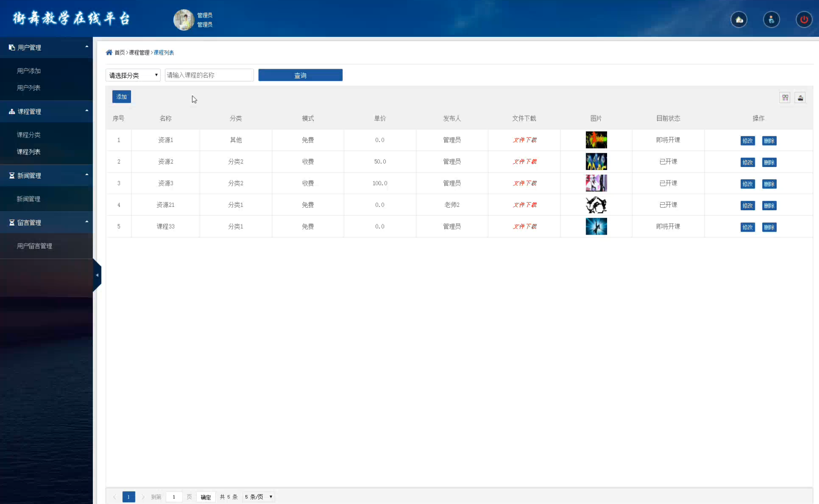Viewport: 819px width, 504px height.
Task: Open the column filter grid icon
Action: pos(785,98)
